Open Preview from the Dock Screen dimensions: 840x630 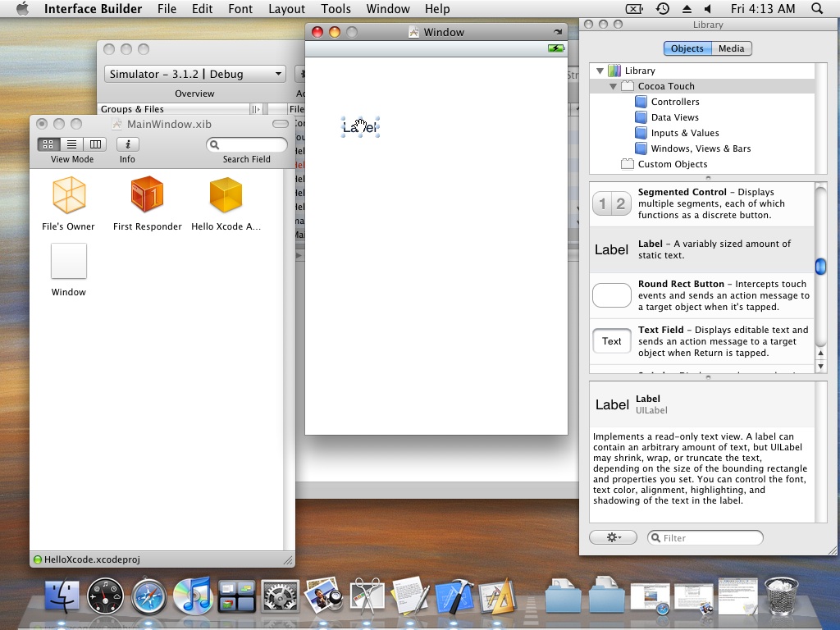(323, 596)
